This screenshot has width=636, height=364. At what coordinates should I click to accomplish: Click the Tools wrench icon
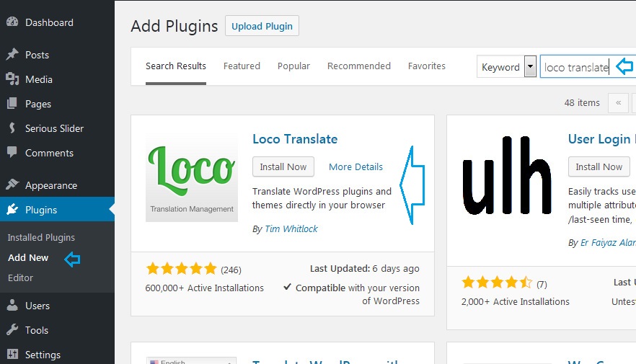click(x=12, y=329)
